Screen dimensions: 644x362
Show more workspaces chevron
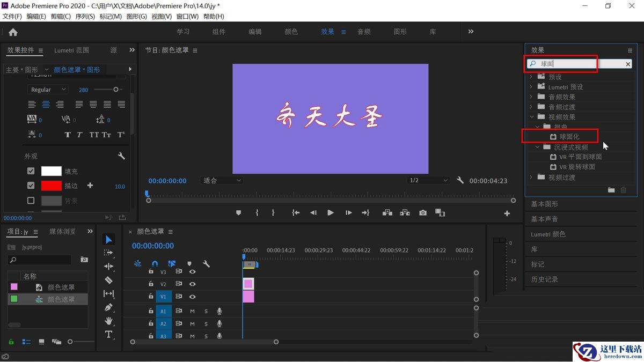coord(471,32)
